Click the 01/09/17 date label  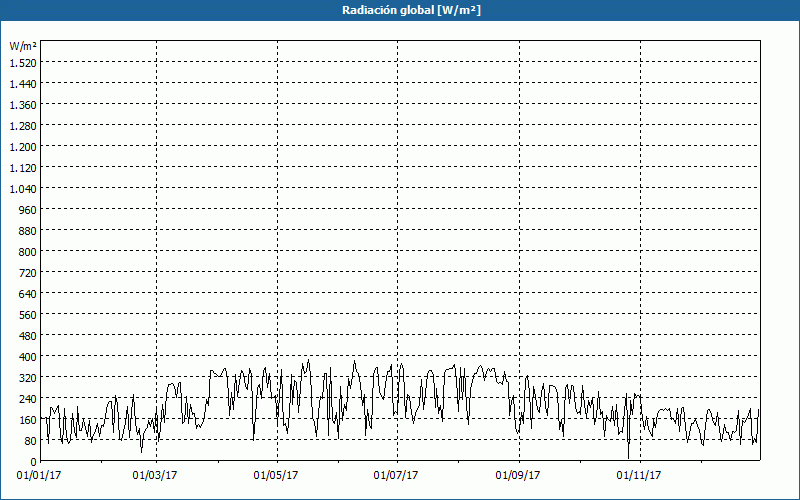518,476
